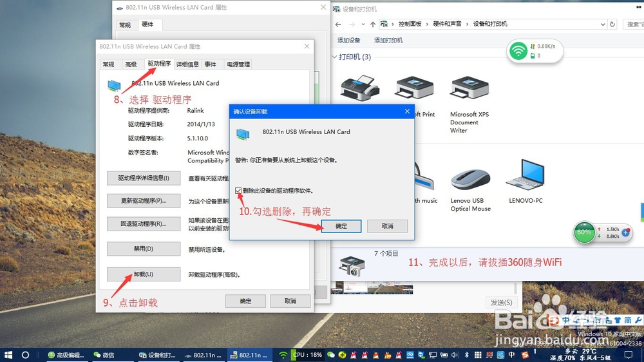
Task: Click Back arrow in Devices window
Action: click(x=338, y=24)
